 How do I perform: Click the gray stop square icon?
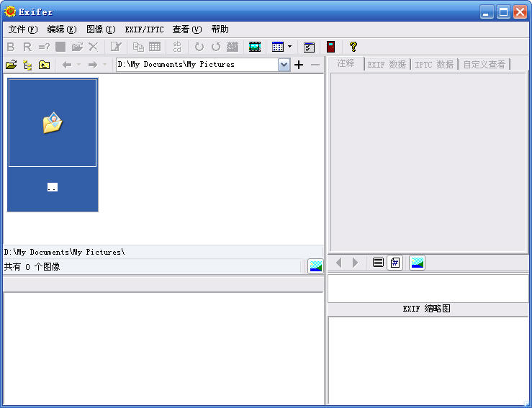coord(60,47)
